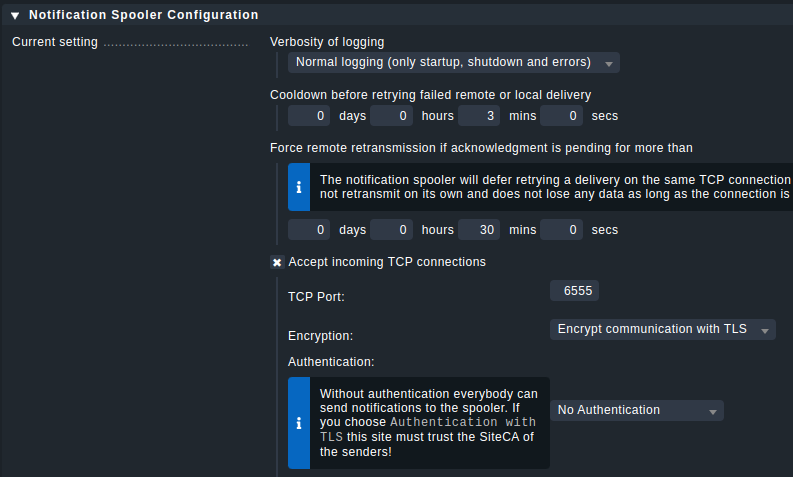Click the Current setting label
This screenshot has width=793, height=477.
point(55,42)
